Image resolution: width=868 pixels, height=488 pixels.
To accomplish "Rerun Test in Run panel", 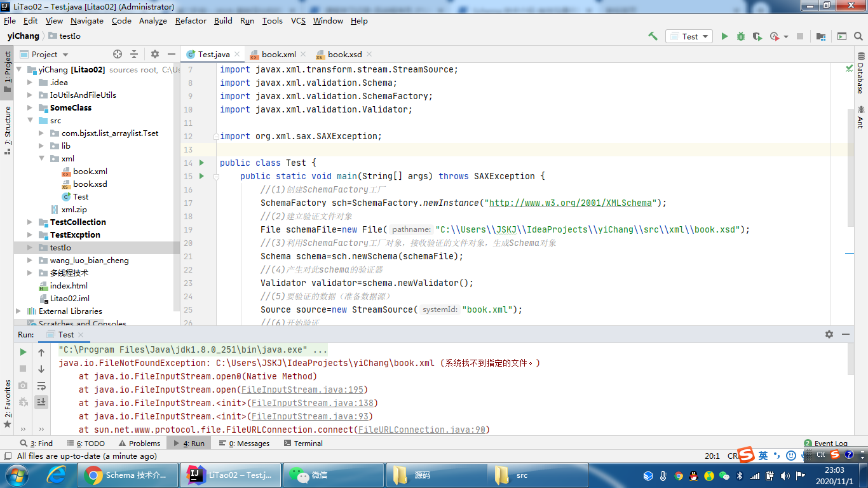I will coord(24,352).
